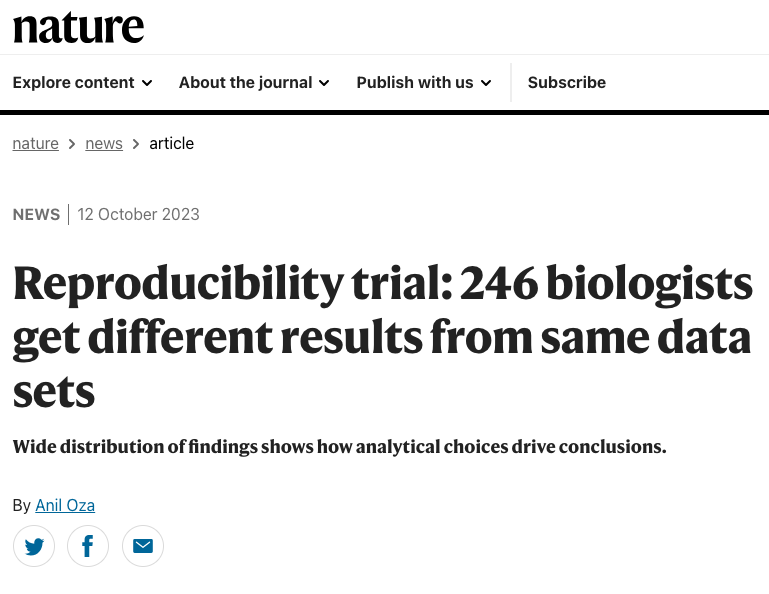Click the article breadcrumb item

pos(171,143)
